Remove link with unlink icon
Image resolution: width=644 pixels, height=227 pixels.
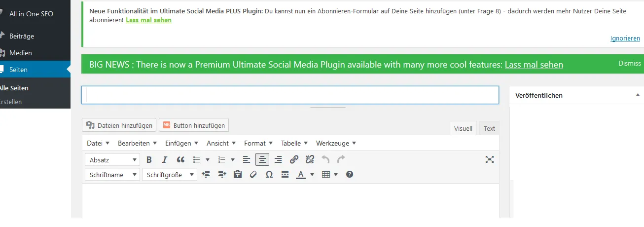tap(310, 159)
